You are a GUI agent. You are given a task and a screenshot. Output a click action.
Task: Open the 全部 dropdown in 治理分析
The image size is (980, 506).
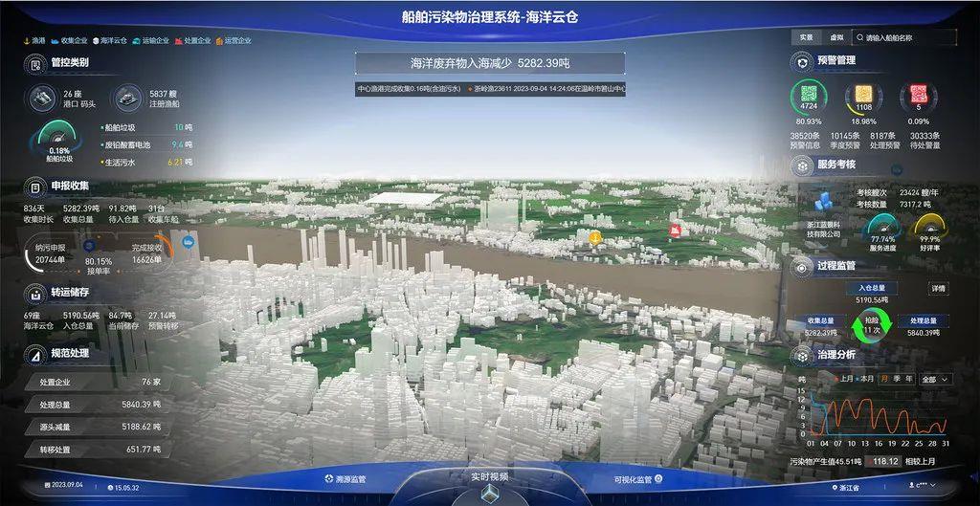936,379
